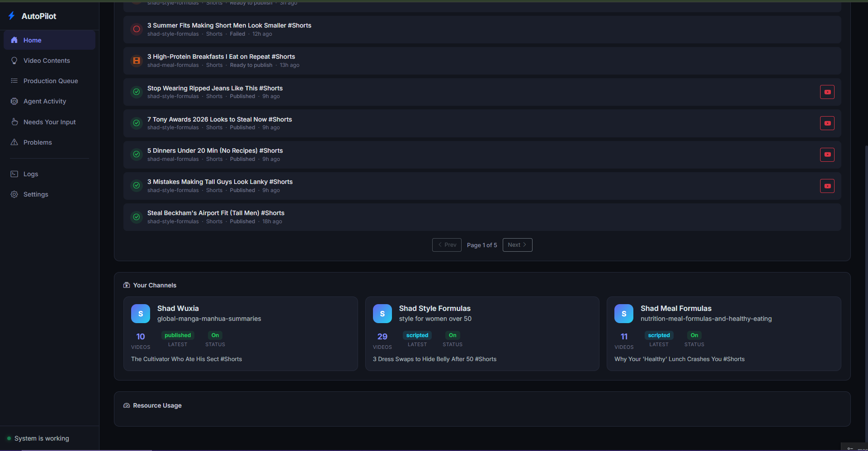Click the Shad Style Formulas avatar icon
The height and width of the screenshot is (451, 868).
(x=382, y=314)
